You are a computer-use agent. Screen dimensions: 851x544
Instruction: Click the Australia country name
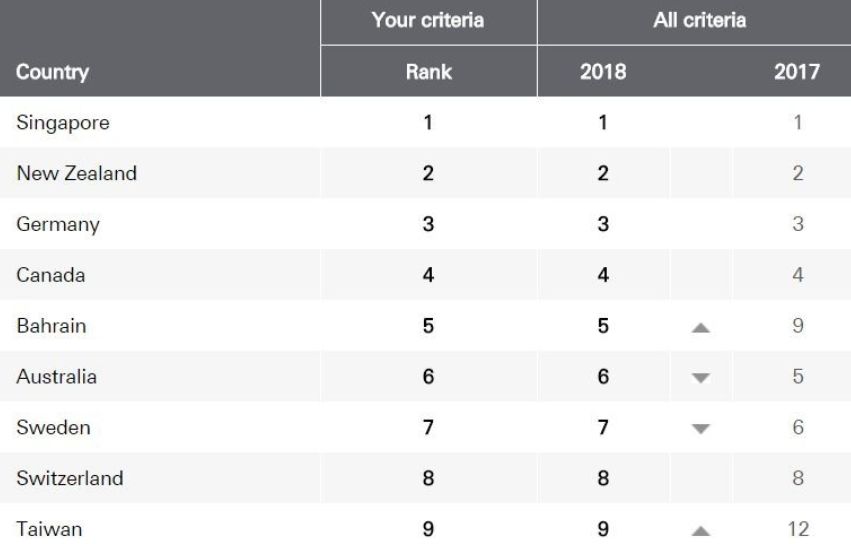[x=56, y=378]
